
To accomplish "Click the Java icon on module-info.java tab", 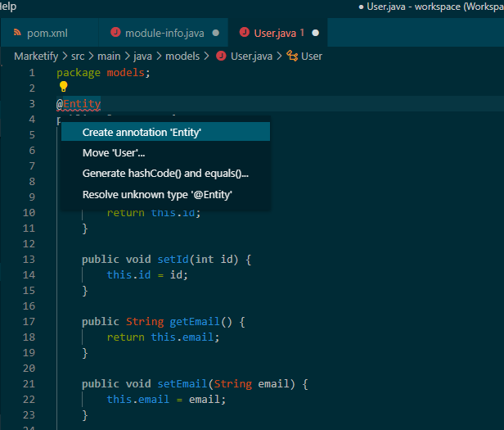I will (115, 32).
